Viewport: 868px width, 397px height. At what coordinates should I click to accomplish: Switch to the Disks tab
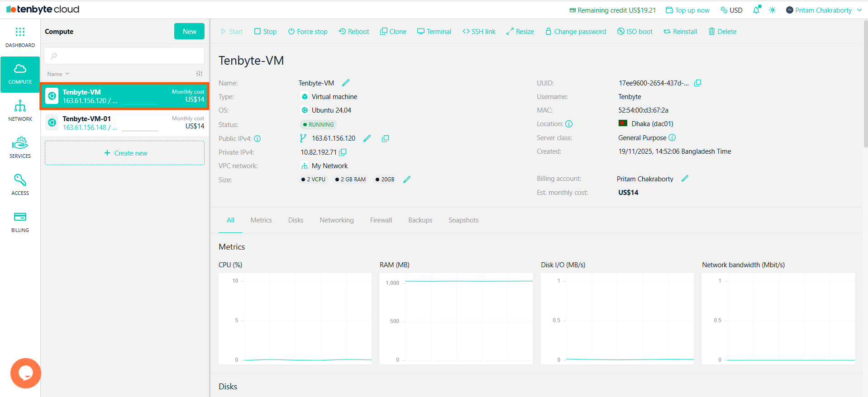pos(296,220)
